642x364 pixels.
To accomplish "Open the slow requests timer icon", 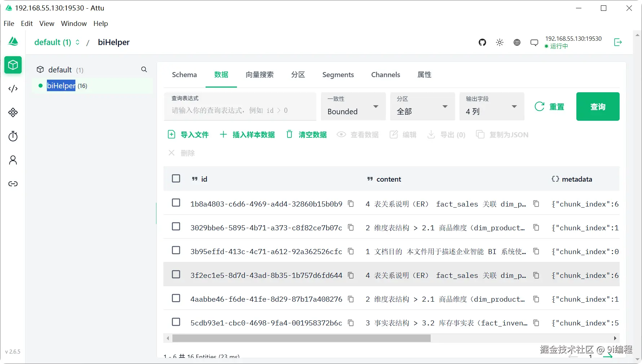I will 13,136.
